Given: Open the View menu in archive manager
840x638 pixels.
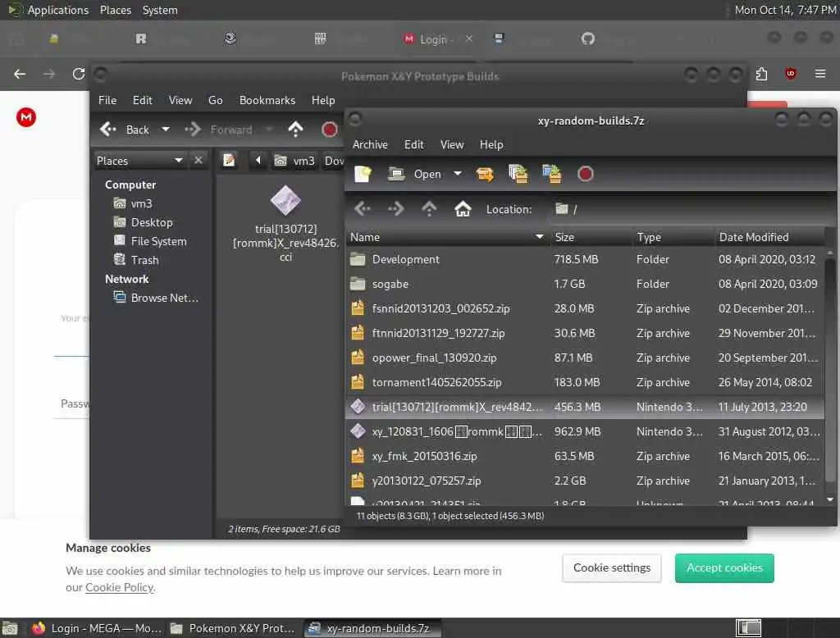Looking at the screenshot, I should pyautogui.click(x=452, y=144).
